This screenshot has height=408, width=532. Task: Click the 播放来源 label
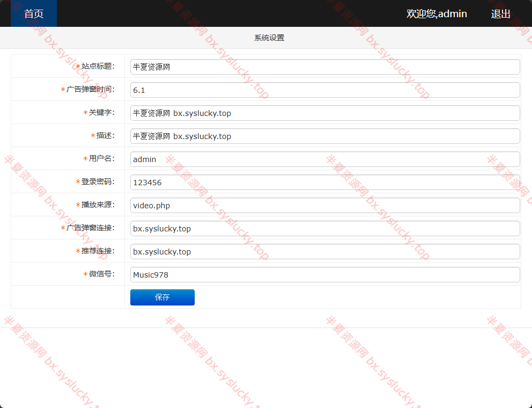coord(98,205)
